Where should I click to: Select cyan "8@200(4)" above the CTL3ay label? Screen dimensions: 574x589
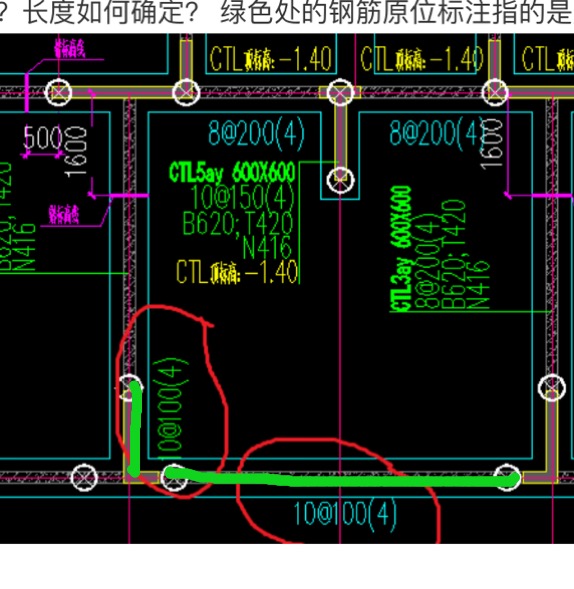pyautogui.click(x=437, y=133)
